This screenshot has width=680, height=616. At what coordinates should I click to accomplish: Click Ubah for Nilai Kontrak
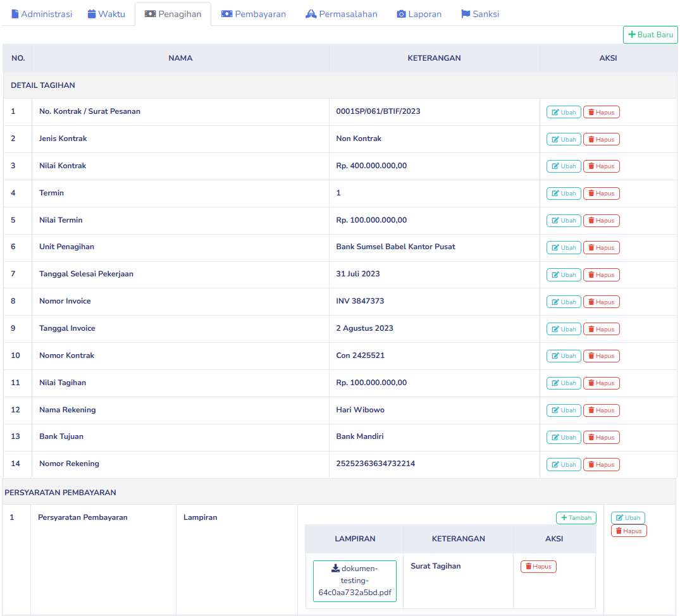click(x=564, y=166)
